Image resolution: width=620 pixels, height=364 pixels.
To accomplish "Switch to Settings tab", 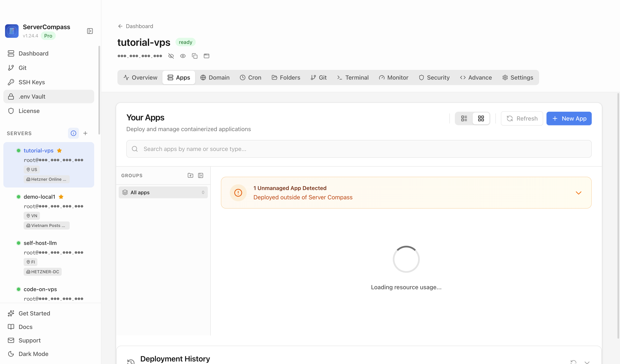I will coord(518,77).
